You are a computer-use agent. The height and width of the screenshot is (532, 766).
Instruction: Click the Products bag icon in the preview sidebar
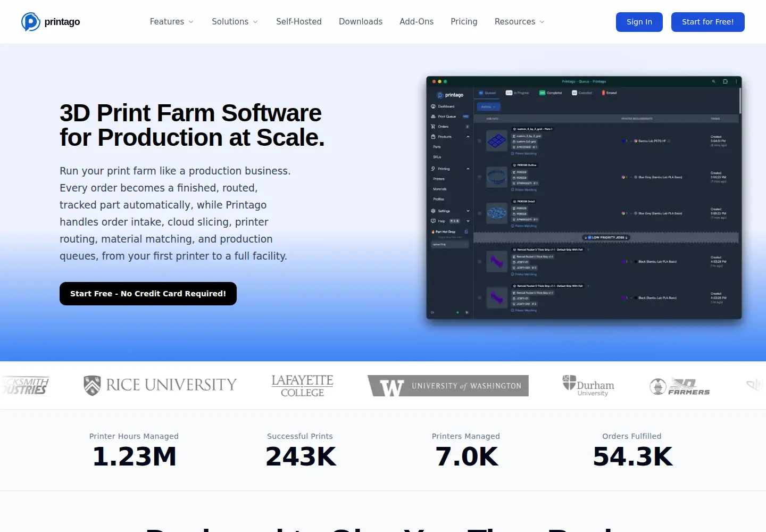tap(433, 137)
